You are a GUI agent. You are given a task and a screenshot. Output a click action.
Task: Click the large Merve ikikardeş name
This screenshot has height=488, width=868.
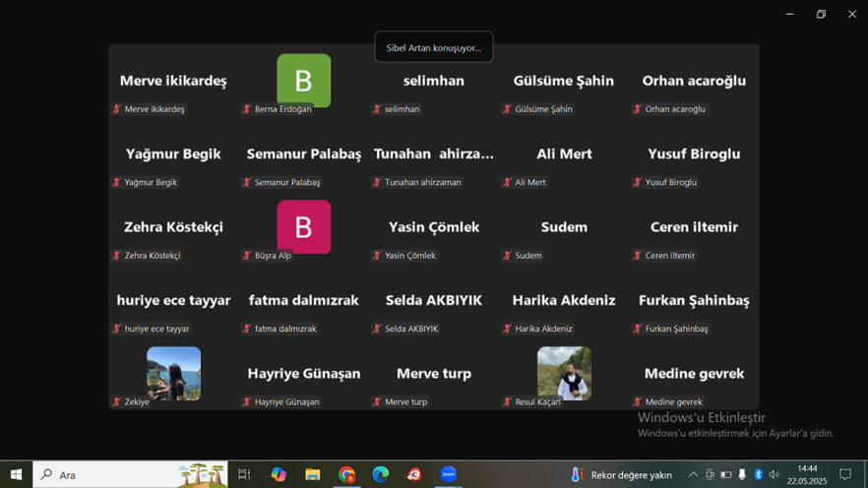click(x=173, y=81)
